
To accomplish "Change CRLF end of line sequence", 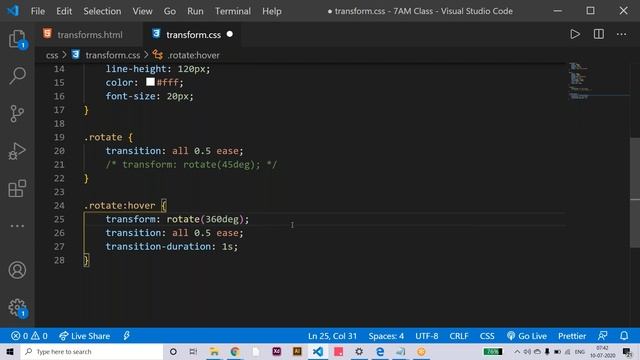I will point(459,336).
